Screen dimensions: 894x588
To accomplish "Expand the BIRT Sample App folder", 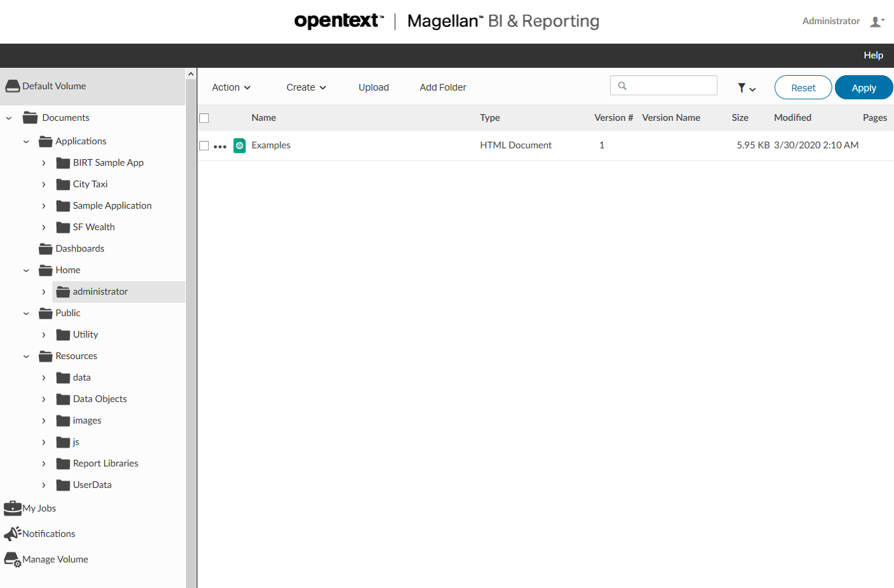I will [44, 163].
